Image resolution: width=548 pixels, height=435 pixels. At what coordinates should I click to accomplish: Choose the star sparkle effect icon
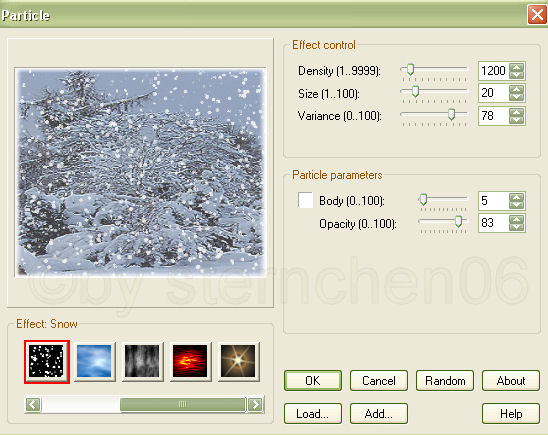point(238,361)
